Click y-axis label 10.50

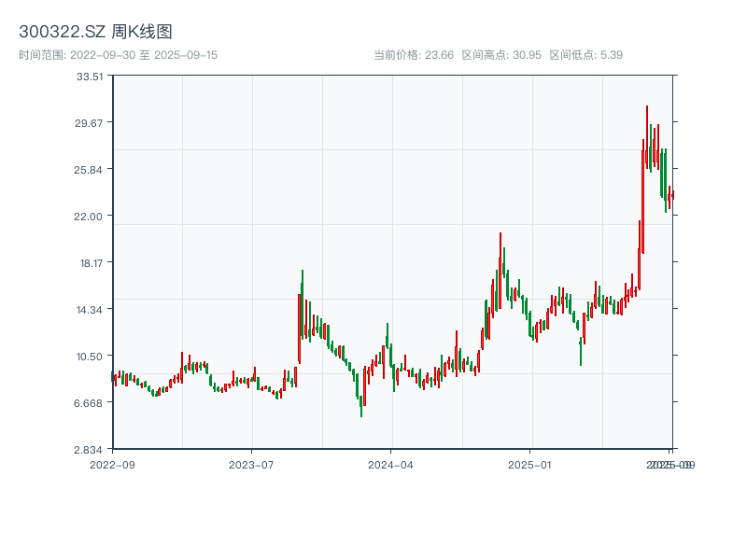(x=90, y=357)
